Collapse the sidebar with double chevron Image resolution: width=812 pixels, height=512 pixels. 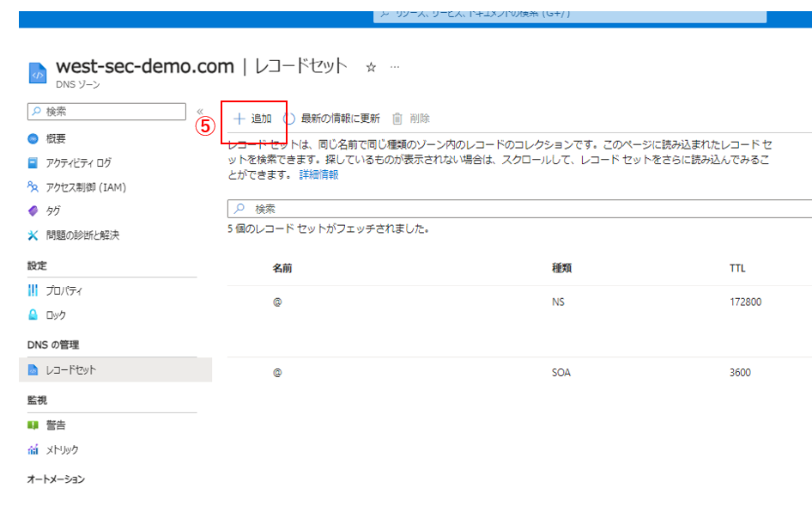200,112
